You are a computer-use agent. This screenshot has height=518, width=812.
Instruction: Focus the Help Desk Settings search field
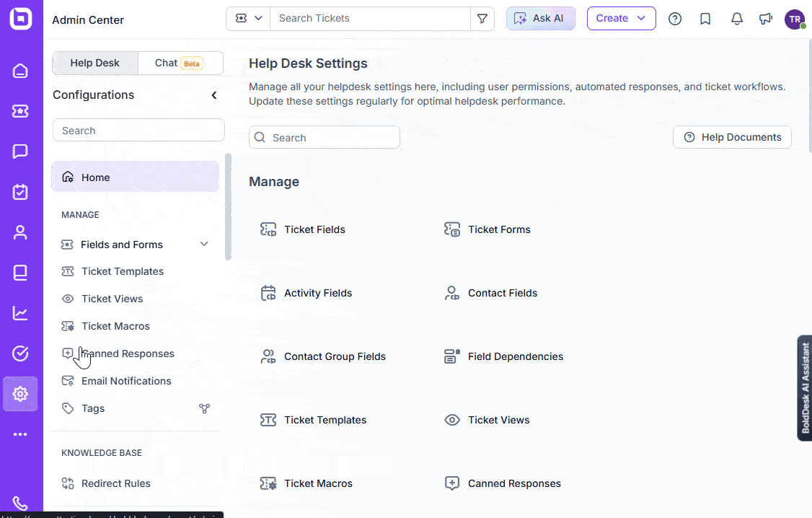pos(325,137)
